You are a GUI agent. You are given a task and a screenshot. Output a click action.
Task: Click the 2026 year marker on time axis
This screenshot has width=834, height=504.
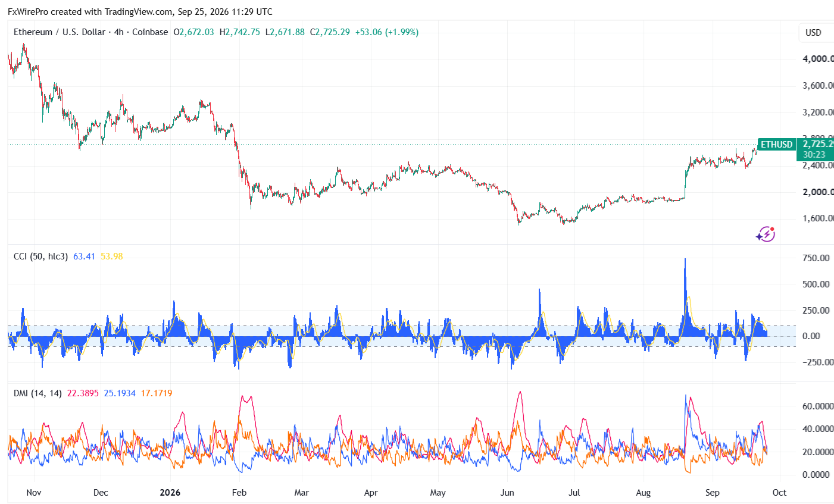[x=170, y=493]
